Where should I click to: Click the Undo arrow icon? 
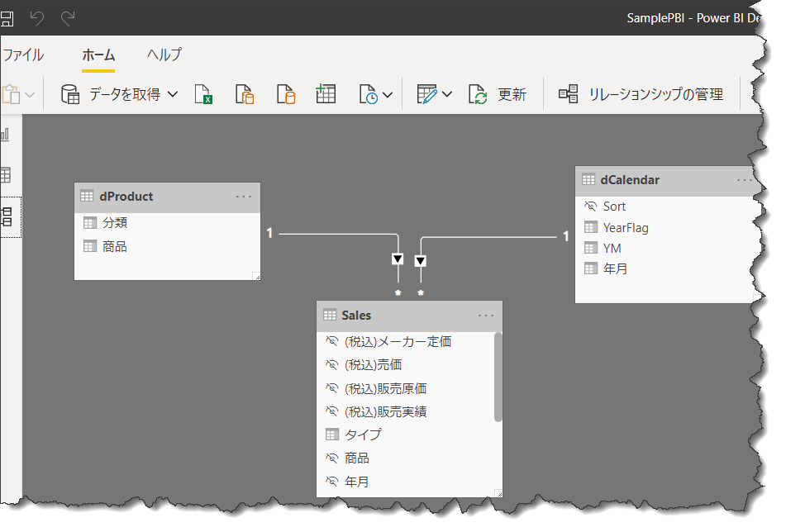pyautogui.click(x=36, y=18)
